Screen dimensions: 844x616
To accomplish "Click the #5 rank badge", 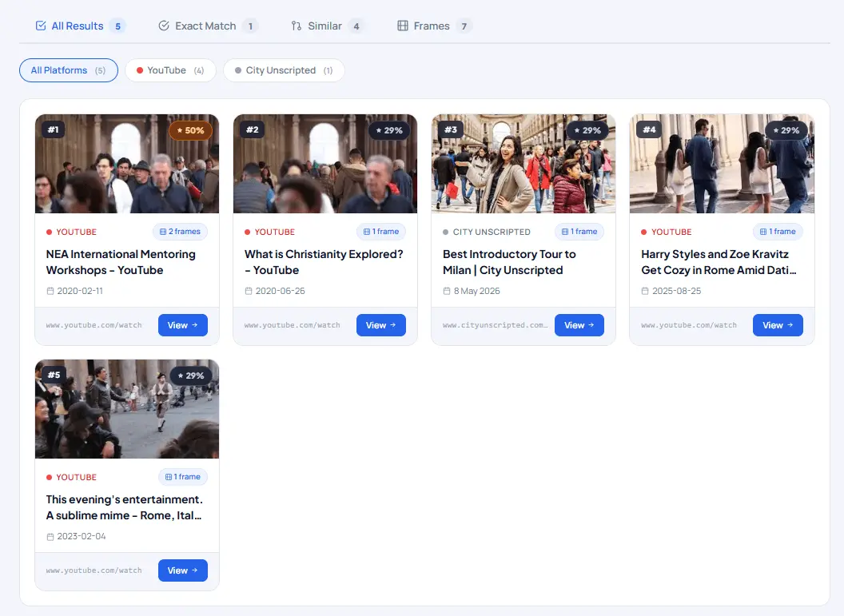I will click(x=54, y=375).
